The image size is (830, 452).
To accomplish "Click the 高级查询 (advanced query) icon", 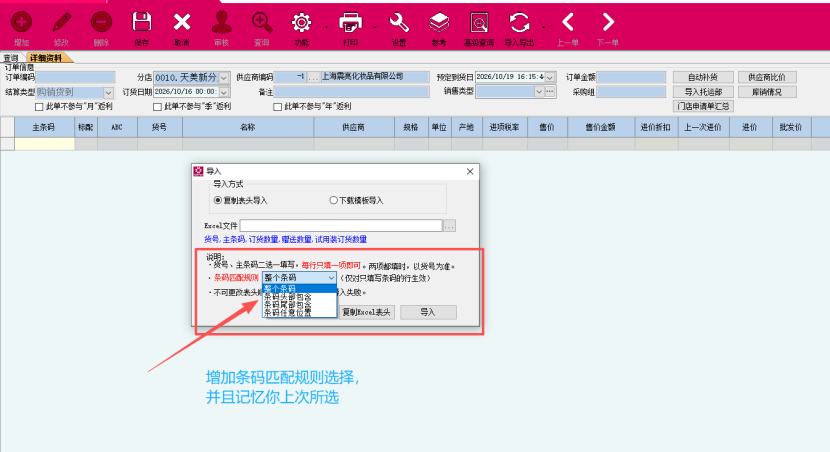I will 479,22.
